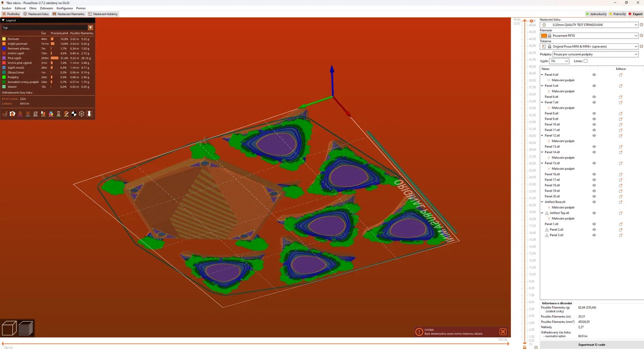Viewport: 644px width, 349px height.
Task: Collapse Artifact Base.stl tree node
Action: 542,202
